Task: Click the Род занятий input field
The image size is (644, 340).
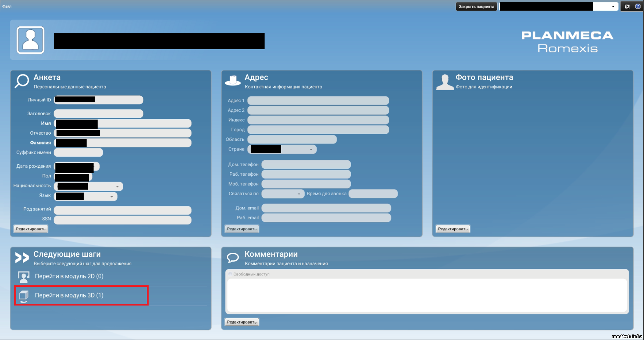Action: [x=123, y=210]
